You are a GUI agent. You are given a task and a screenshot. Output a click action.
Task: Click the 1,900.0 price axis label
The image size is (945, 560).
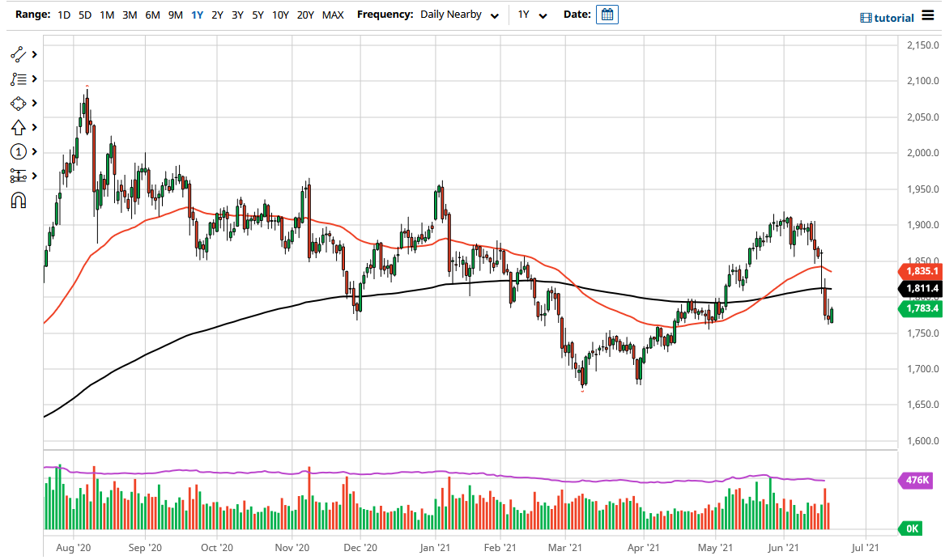point(922,225)
